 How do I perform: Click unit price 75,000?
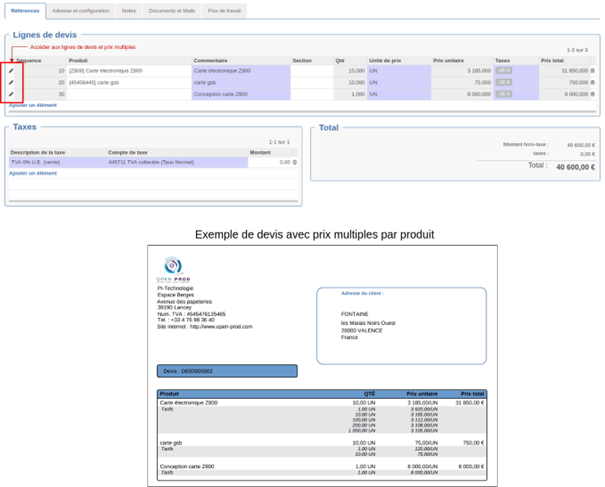tap(483, 82)
